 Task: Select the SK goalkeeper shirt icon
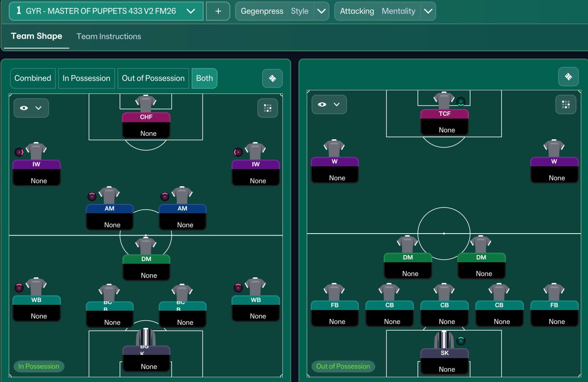[444, 339]
